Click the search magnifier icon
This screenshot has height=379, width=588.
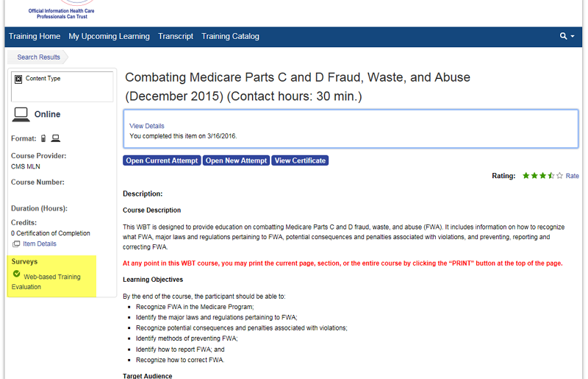563,36
